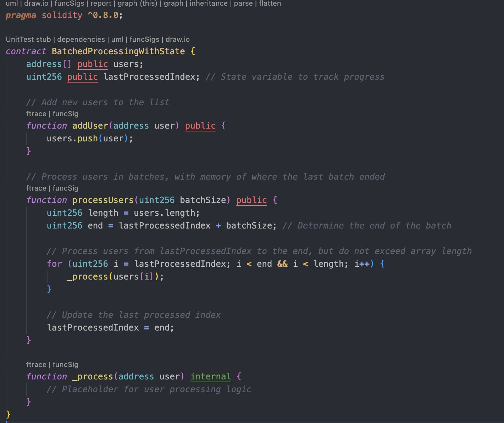
Task: Open the dependencies code lens link
Action: [81, 39]
